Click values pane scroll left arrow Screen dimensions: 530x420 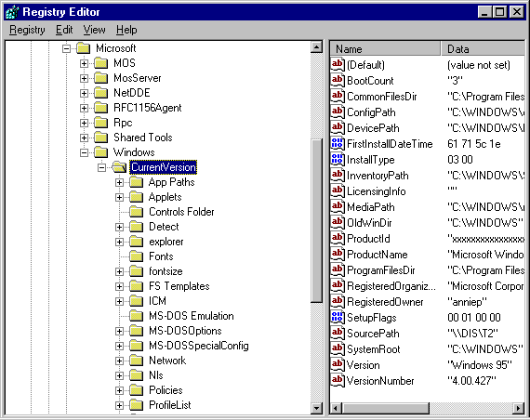tap(336, 408)
